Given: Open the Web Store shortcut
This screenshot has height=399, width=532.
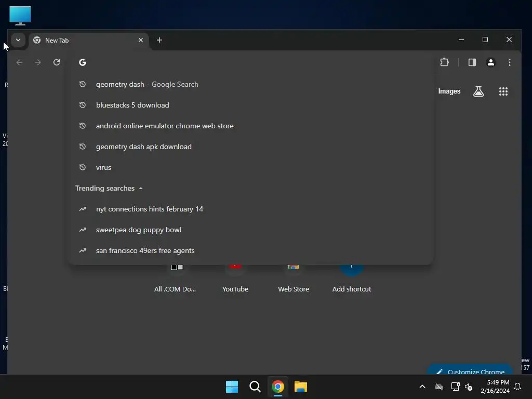Looking at the screenshot, I should coord(294,278).
